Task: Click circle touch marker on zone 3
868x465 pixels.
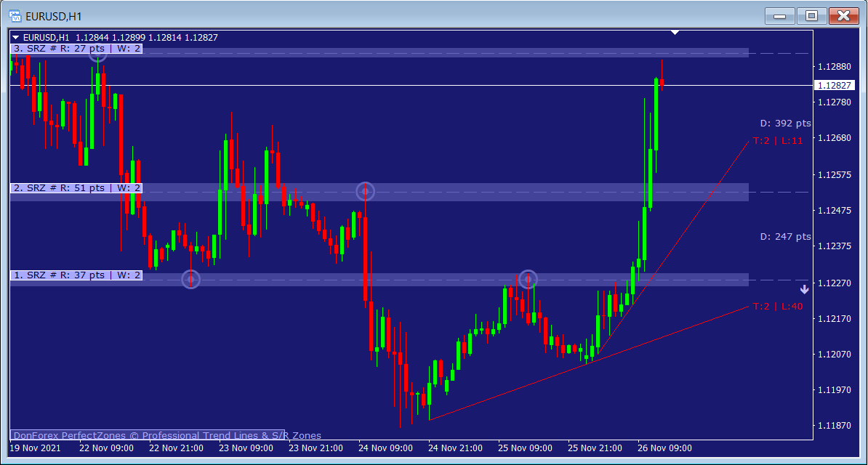Action: coord(98,52)
